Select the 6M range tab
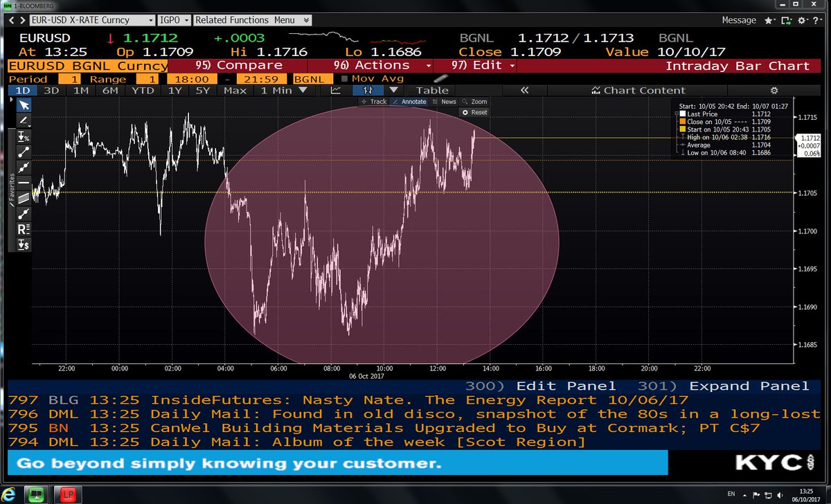 point(109,90)
